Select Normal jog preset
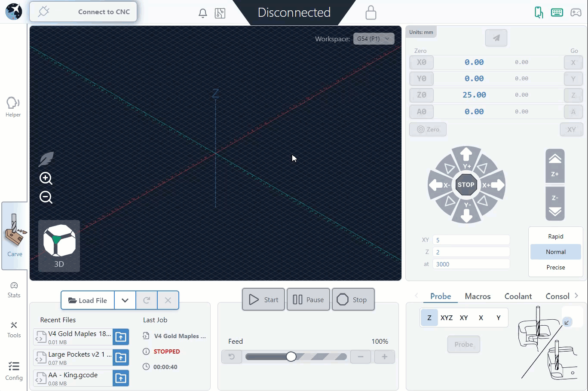Viewport: 588px width, 391px height. (555, 252)
